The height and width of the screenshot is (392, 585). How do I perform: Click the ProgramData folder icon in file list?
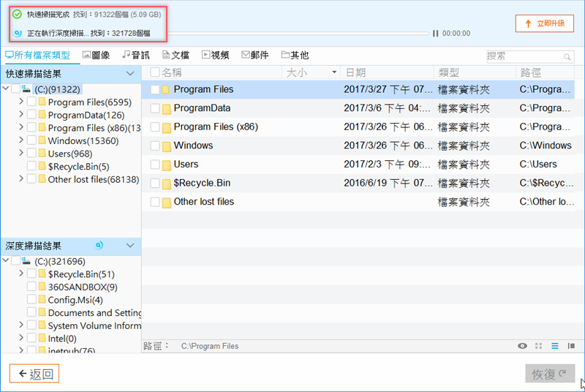click(x=166, y=108)
